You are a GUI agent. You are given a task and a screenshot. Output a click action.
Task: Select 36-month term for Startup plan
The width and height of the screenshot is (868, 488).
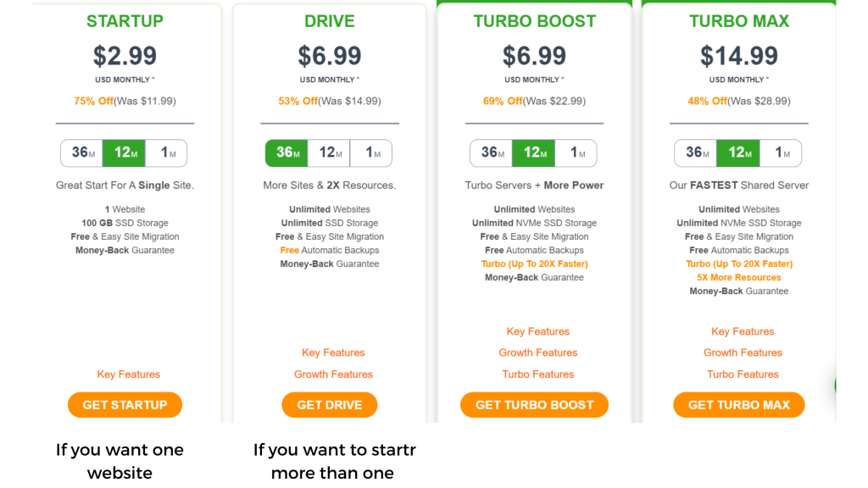82,153
